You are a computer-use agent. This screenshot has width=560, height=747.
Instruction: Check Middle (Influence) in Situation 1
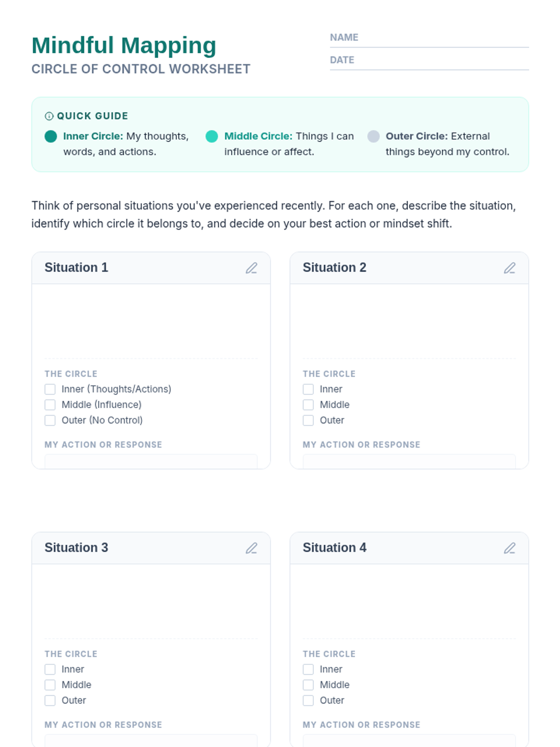pyautogui.click(x=50, y=405)
